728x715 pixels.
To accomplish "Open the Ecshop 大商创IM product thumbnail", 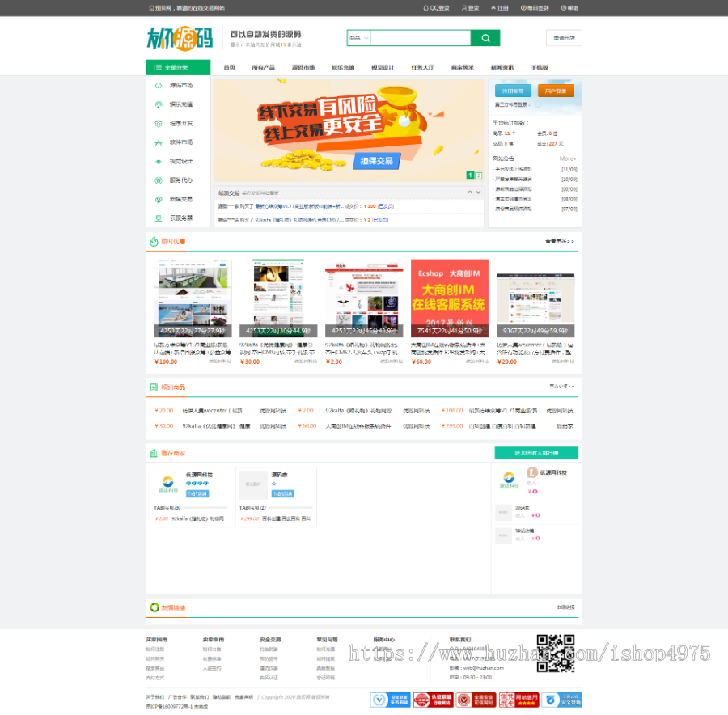I will pos(450,298).
